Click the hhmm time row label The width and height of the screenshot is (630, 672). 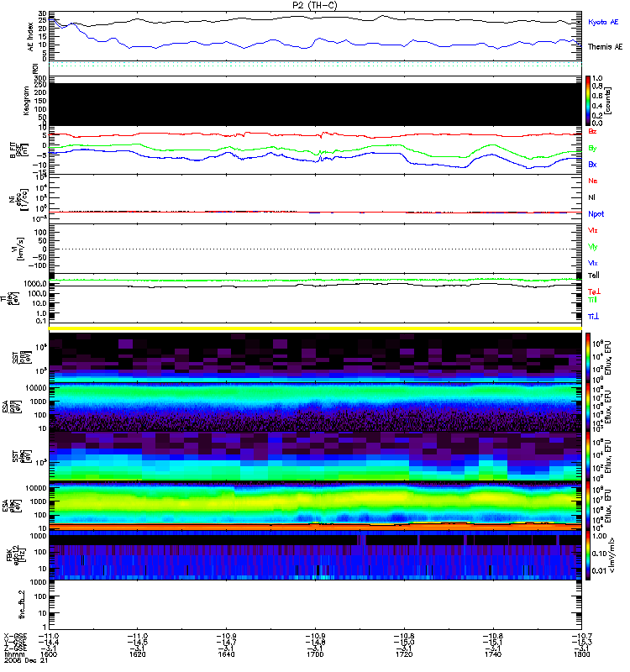[13, 654]
